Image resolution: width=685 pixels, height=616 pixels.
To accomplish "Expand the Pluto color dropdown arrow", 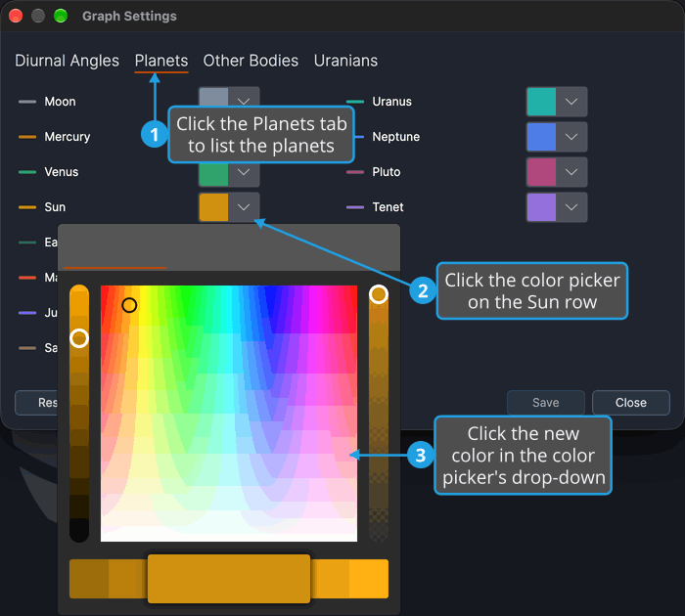I will click(571, 172).
